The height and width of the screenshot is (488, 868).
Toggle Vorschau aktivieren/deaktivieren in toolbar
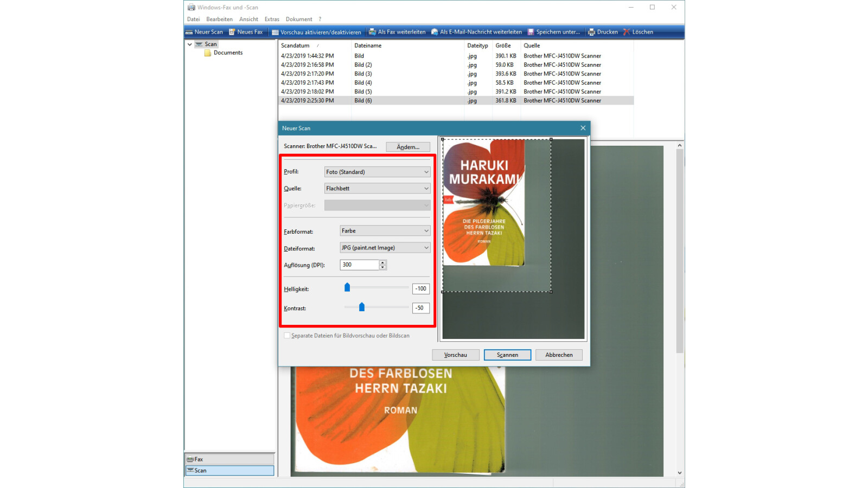pyautogui.click(x=275, y=32)
